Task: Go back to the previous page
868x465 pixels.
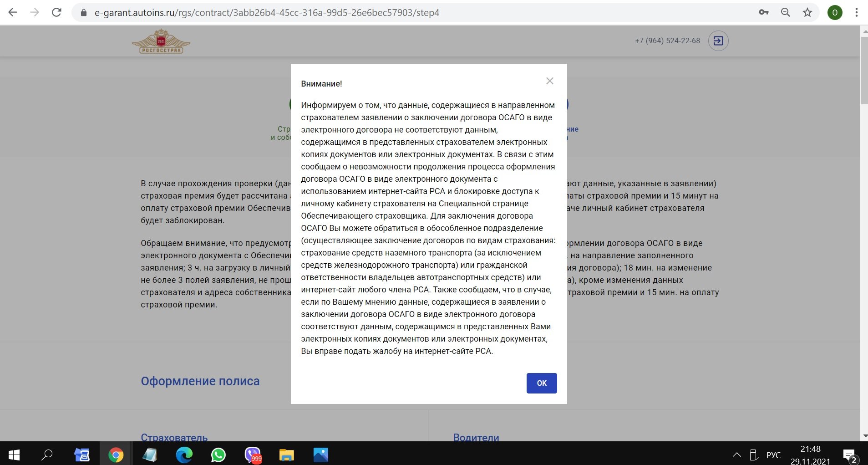Action: pyautogui.click(x=13, y=12)
